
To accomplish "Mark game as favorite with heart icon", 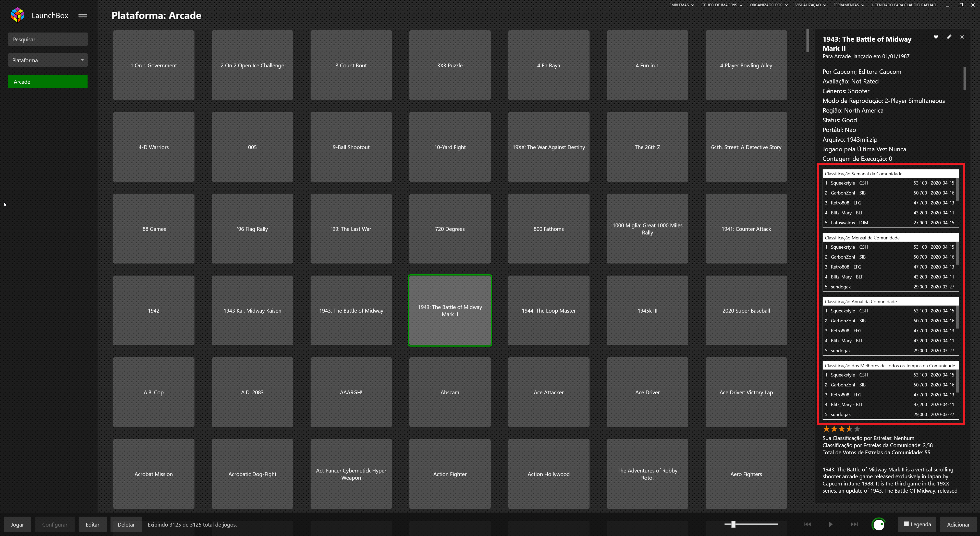I will [x=936, y=37].
